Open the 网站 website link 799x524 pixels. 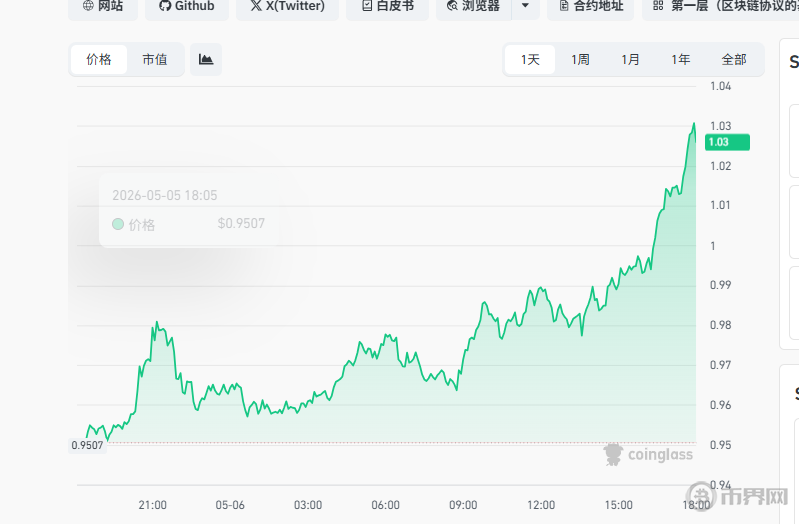tap(103, 7)
